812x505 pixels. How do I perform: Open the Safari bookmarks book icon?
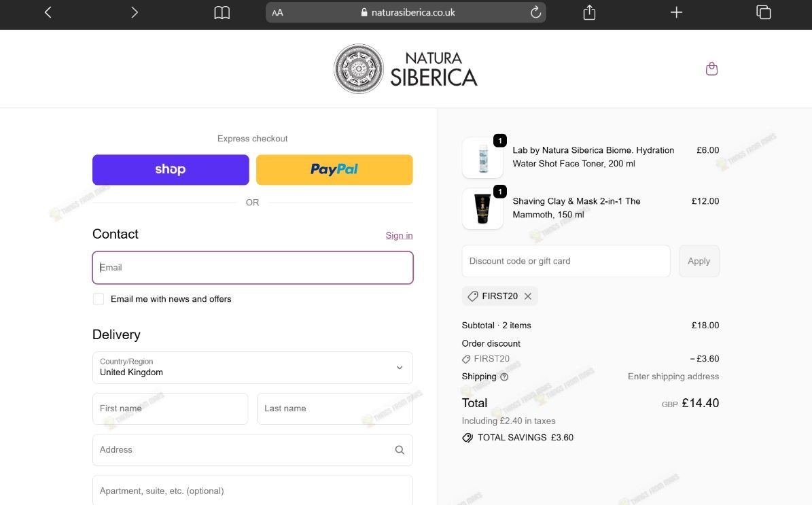(222, 12)
